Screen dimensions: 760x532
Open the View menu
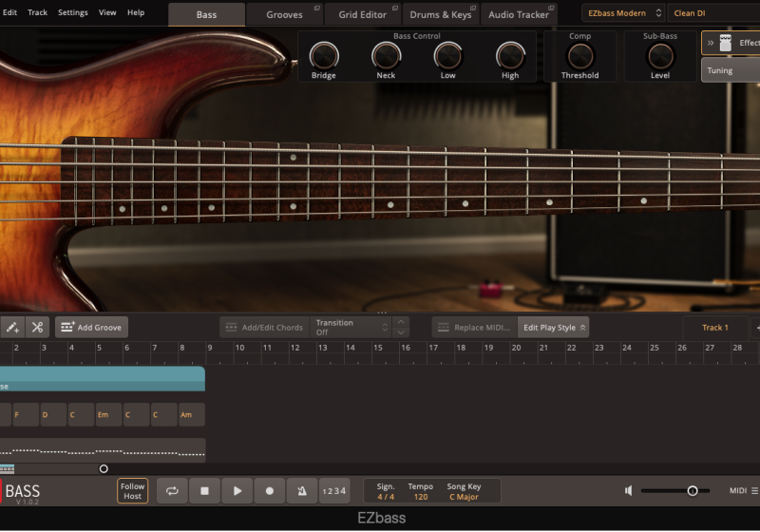click(x=107, y=12)
